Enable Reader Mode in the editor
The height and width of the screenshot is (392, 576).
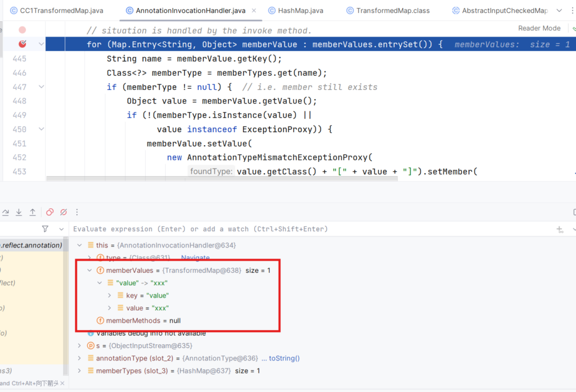tap(539, 28)
